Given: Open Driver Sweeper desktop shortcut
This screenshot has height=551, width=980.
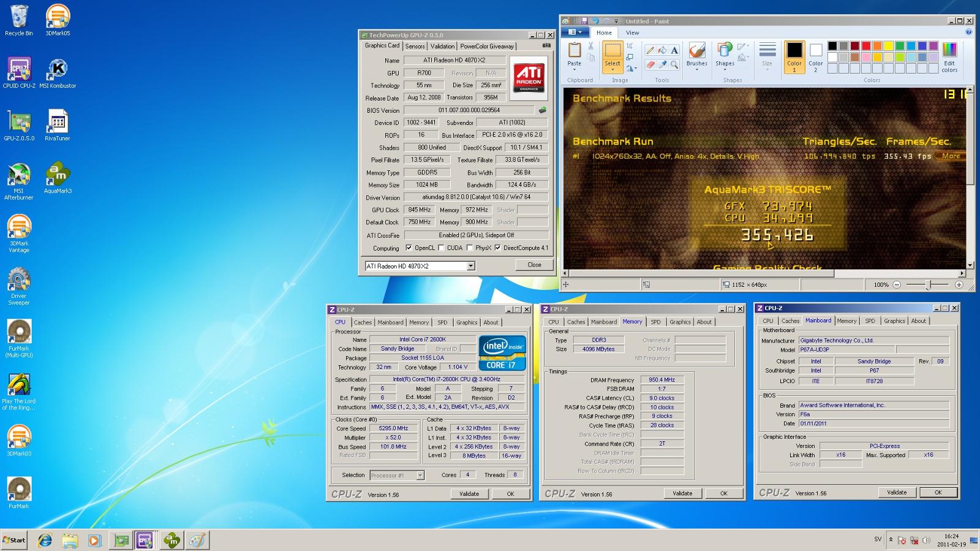Looking at the screenshot, I should [x=19, y=286].
